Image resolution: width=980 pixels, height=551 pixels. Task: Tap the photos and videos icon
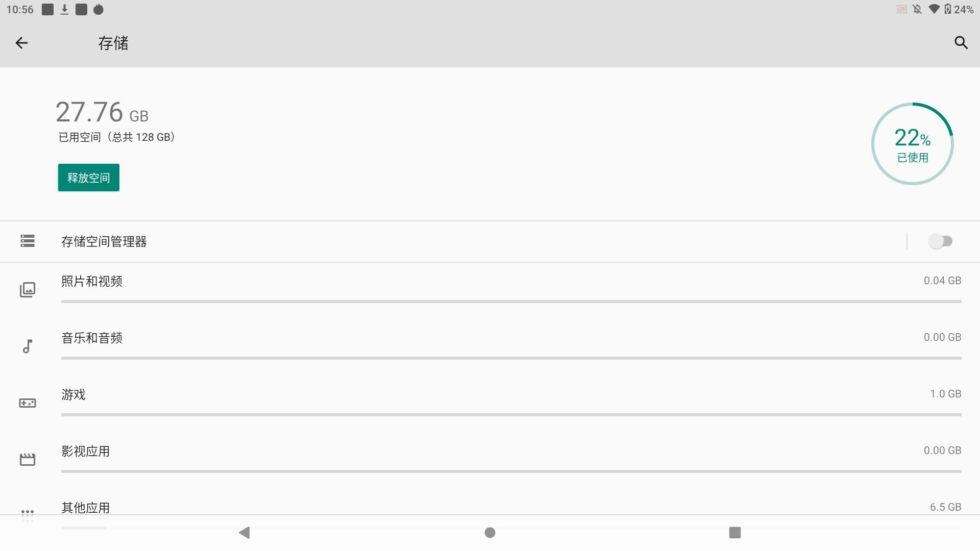click(28, 290)
